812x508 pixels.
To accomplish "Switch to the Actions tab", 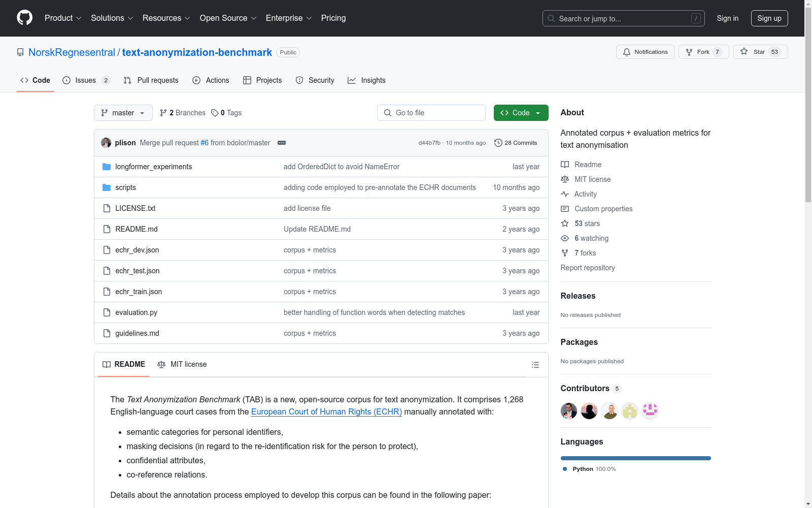I will point(211,80).
